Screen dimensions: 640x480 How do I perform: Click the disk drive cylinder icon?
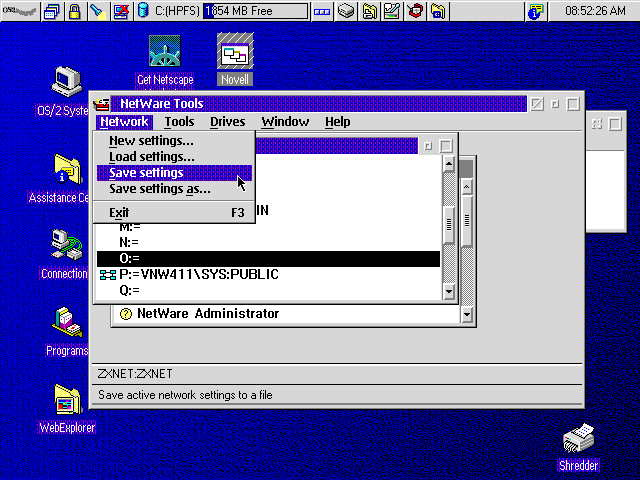point(143,11)
